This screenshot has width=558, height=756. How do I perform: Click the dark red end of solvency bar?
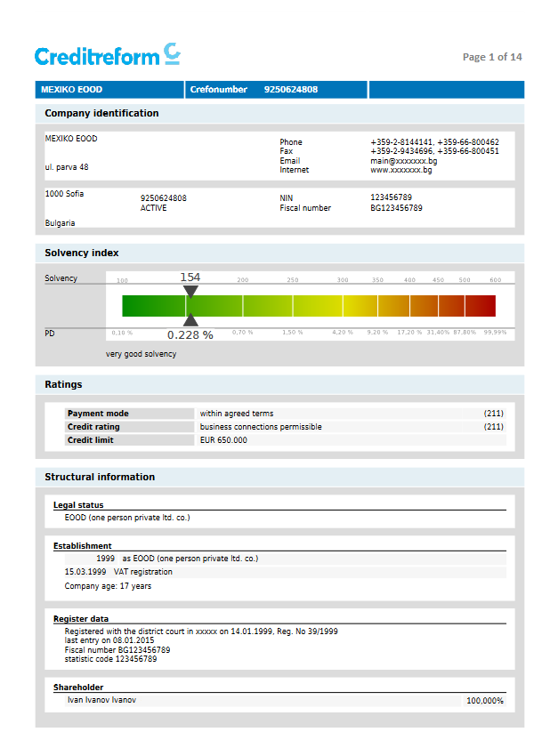click(481, 306)
